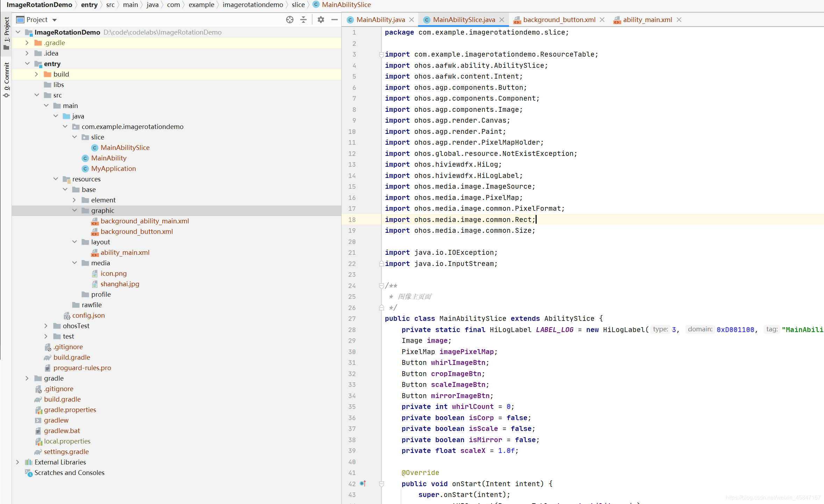The width and height of the screenshot is (824, 504).
Task: Fold the imports block at line 3
Action: (381, 55)
